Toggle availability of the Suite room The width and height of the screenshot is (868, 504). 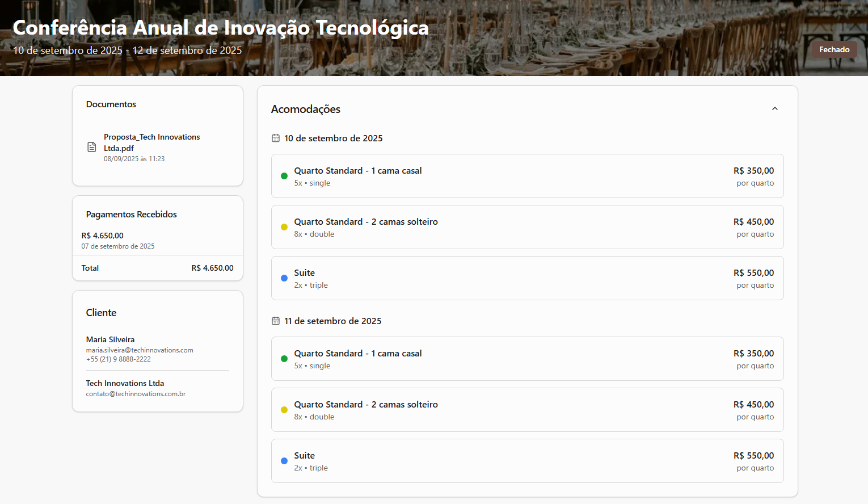coord(527,278)
